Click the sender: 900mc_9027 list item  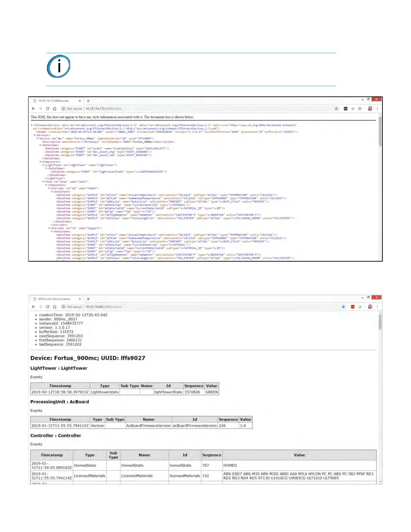click(x=58, y=319)
